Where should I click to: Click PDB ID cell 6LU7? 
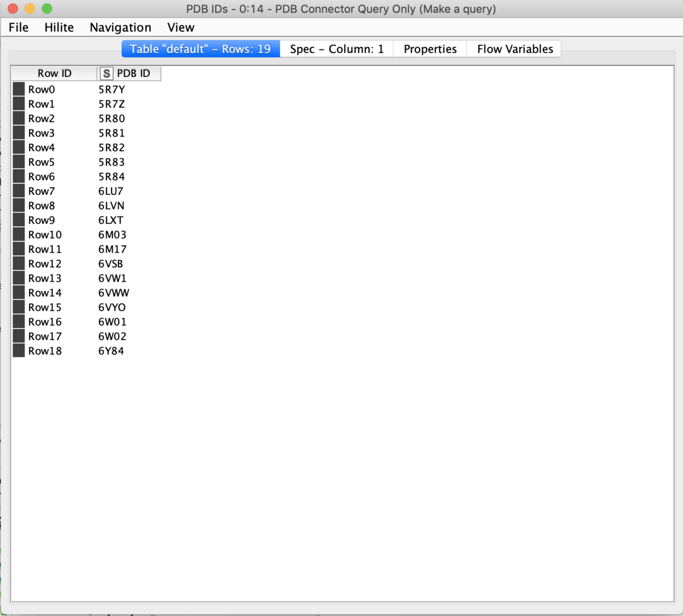111,191
